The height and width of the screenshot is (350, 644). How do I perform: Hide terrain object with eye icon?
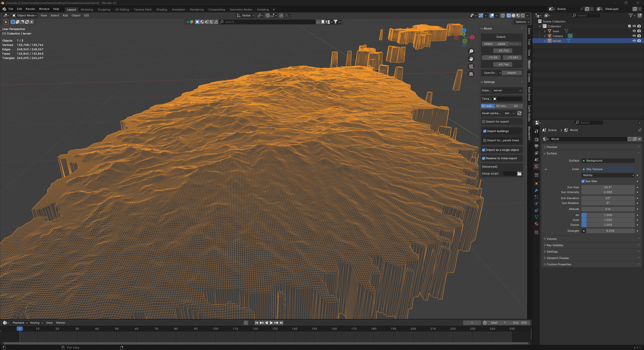coord(634,41)
